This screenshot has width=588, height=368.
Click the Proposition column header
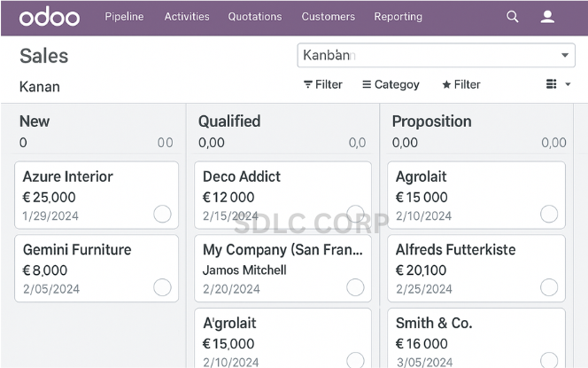point(431,121)
